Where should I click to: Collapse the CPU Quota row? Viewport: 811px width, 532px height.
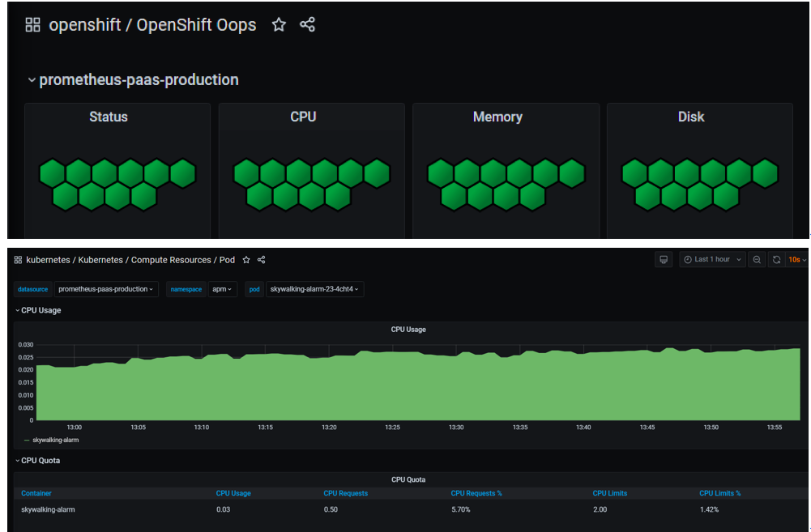tap(38, 461)
